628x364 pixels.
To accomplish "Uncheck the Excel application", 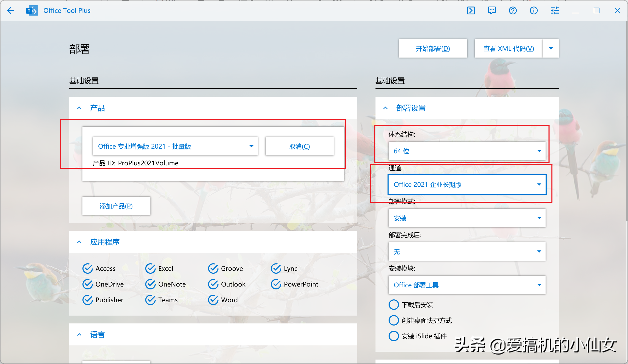I will [159, 268].
